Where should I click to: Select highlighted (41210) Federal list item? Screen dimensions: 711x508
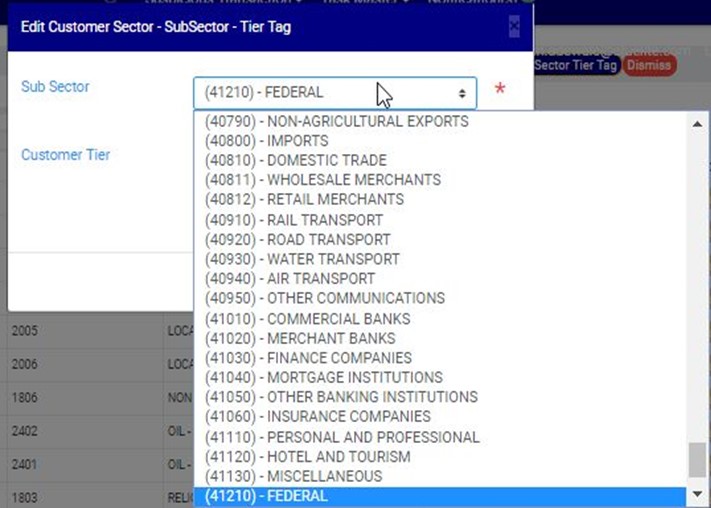[266, 496]
